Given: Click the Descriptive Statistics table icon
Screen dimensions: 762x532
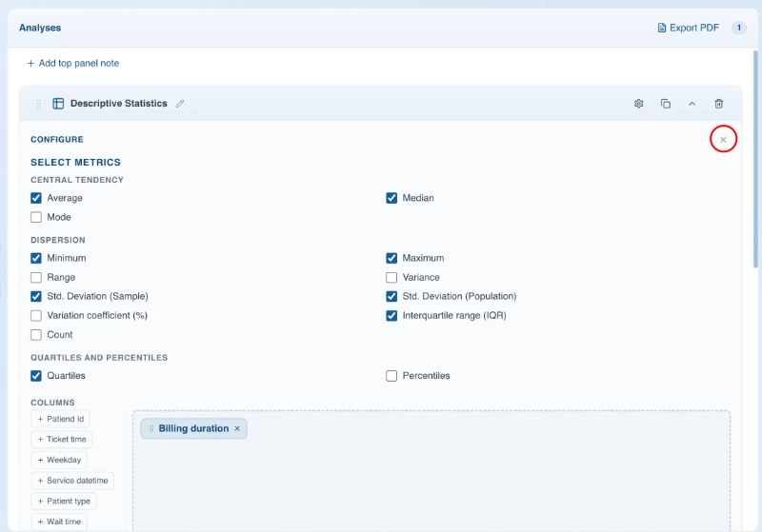Looking at the screenshot, I should pos(58,104).
